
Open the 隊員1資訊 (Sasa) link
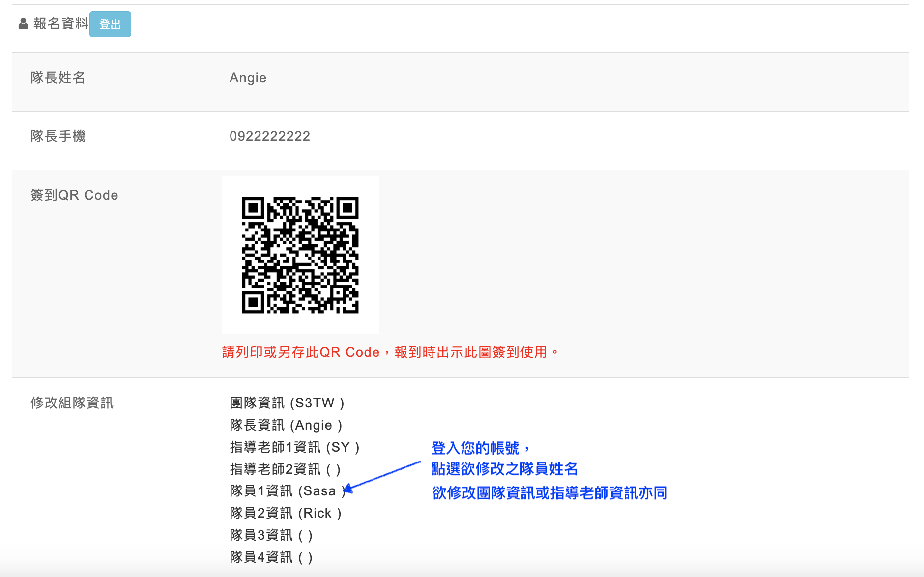289,491
